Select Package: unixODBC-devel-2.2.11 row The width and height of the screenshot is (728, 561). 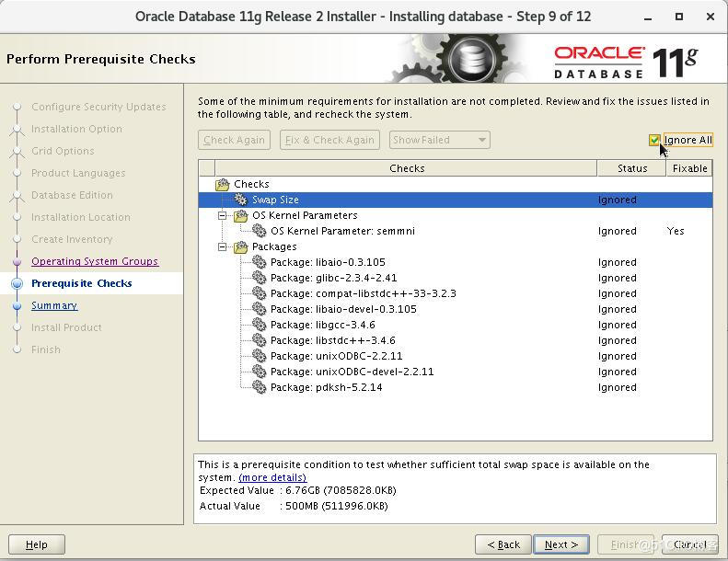coord(455,372)
